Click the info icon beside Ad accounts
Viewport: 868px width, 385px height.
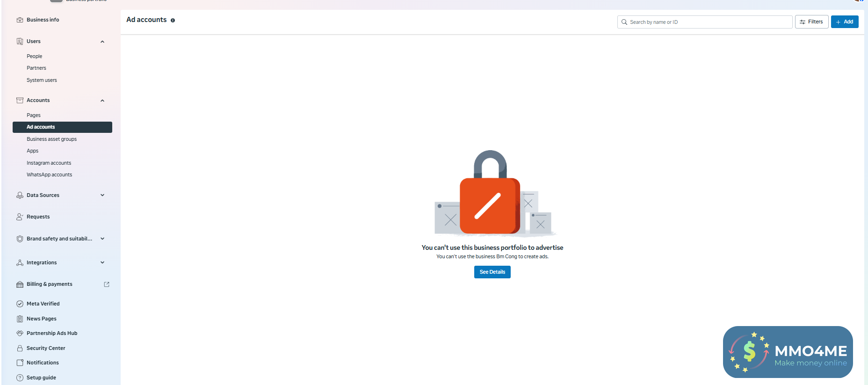173,21
